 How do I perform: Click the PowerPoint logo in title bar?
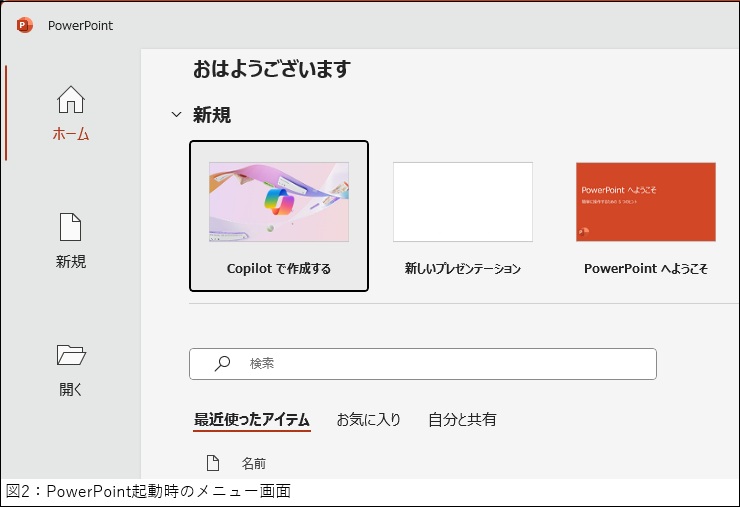coord(25,25)
